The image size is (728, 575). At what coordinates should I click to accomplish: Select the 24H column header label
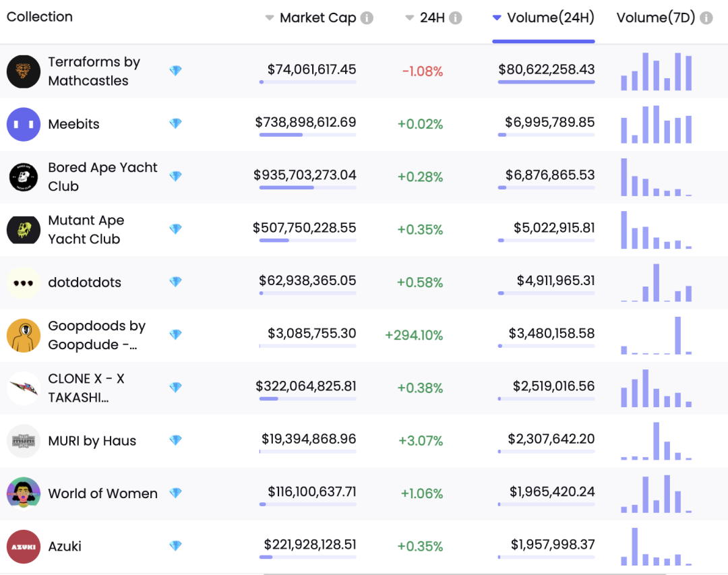432,18
